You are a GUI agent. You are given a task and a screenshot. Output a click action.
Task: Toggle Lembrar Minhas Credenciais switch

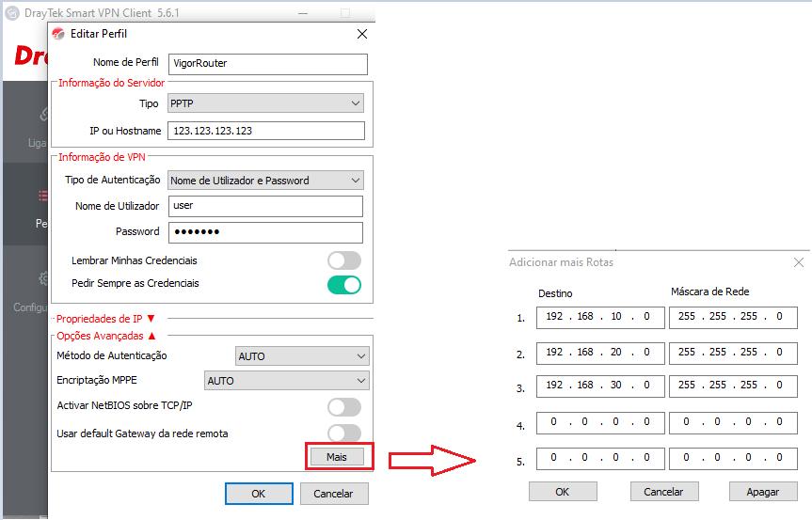pos(344,260)
